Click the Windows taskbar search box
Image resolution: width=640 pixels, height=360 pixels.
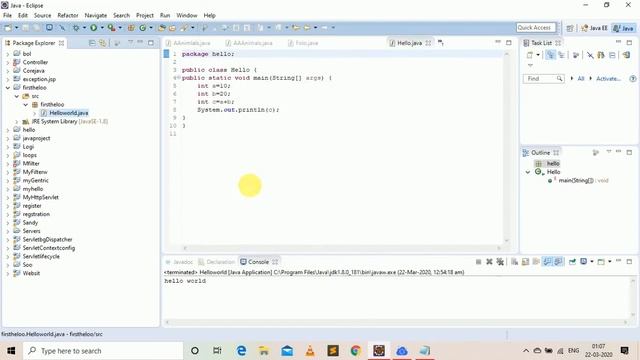tap(103, 351)
